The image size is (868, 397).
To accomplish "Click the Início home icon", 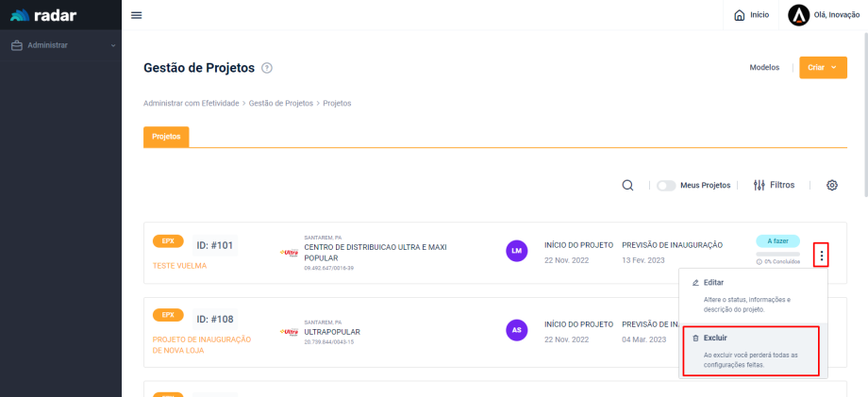I will 740,15.
